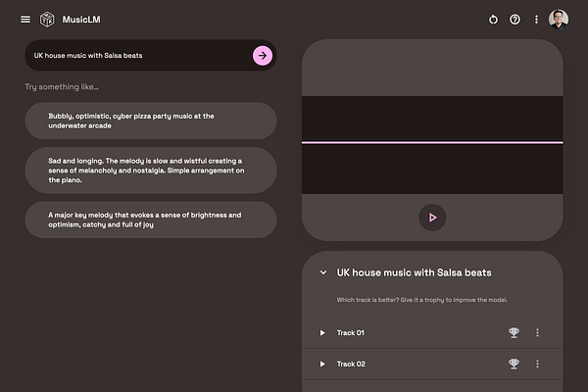Play Track 01
Image resolution: width=588 pixels, height=392 pixels.
pos(322,333)
